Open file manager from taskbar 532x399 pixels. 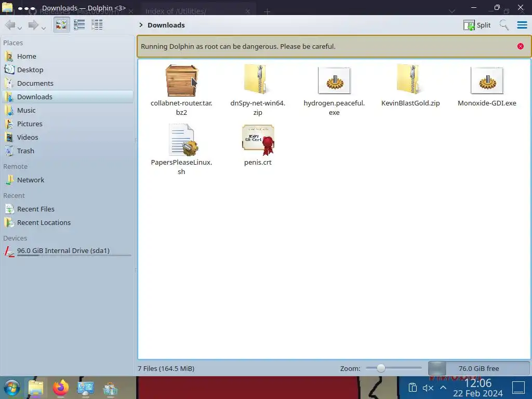point(36,388)
